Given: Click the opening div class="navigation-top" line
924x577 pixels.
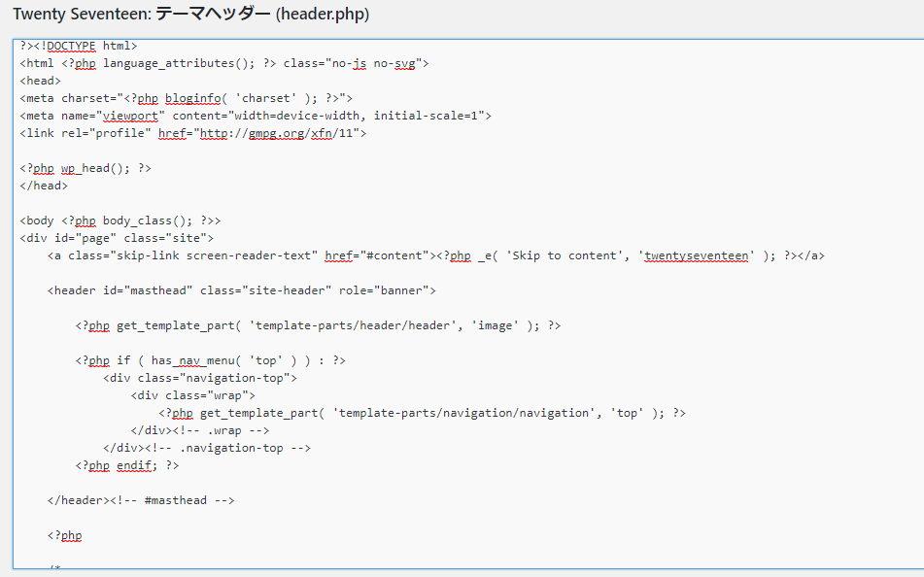Looking at the screenshot, I should (200, 378).
